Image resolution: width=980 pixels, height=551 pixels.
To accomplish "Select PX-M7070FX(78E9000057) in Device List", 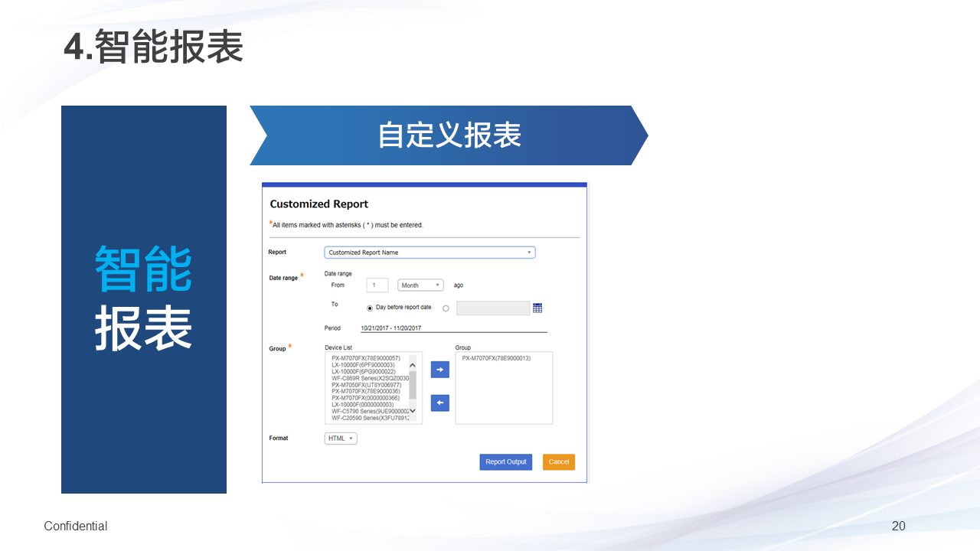I will click(365, 358).
